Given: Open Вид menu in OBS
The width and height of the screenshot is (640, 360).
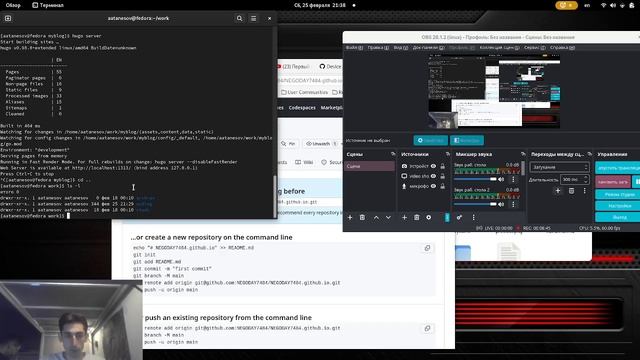Looking at the screenshot, I should coord(400,48).
